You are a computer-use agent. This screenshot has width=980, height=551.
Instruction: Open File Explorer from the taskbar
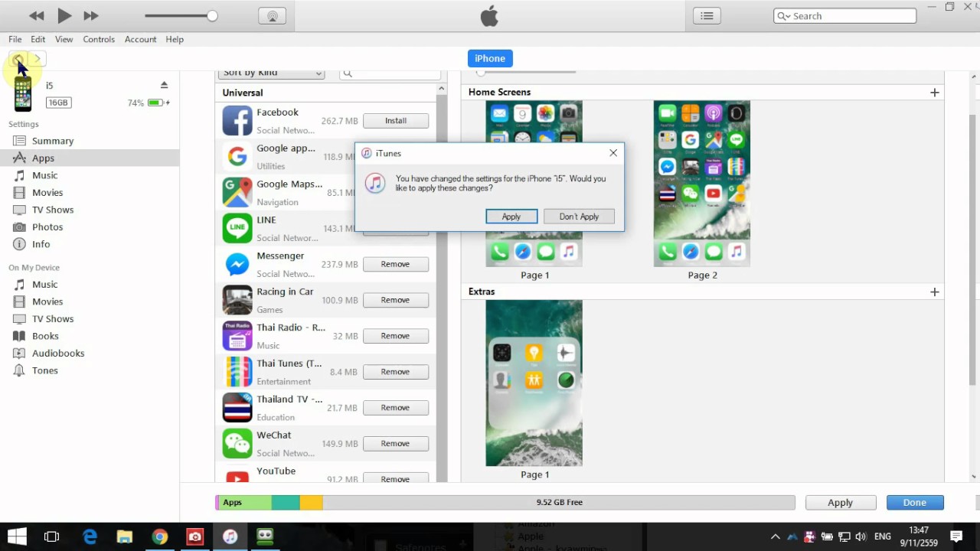point(124,536)
